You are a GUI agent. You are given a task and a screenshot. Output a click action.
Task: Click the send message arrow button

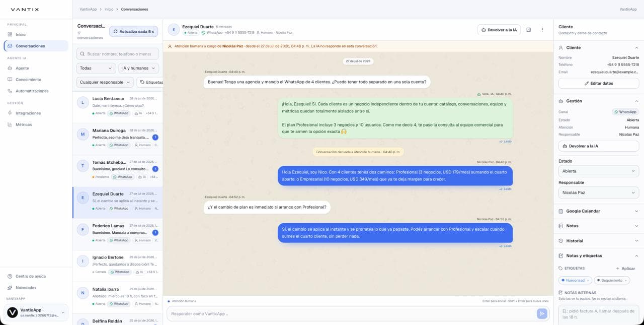pos(542,313)
